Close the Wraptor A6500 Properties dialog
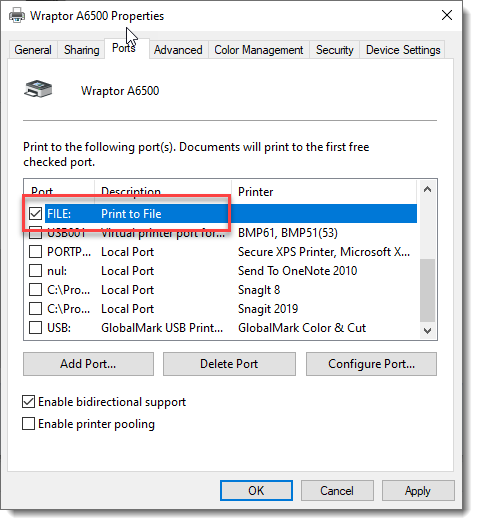 (447, 15)
